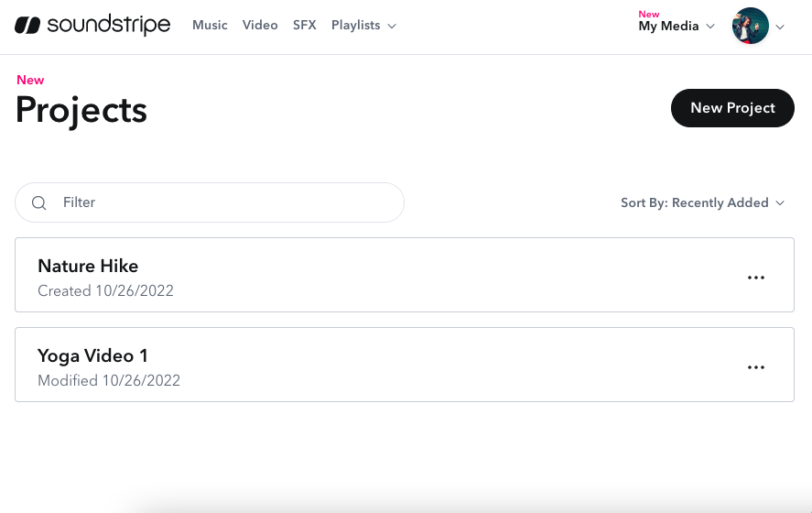Select SFX in the top navigation
812x513 pixels.
(x=304, y=26)
